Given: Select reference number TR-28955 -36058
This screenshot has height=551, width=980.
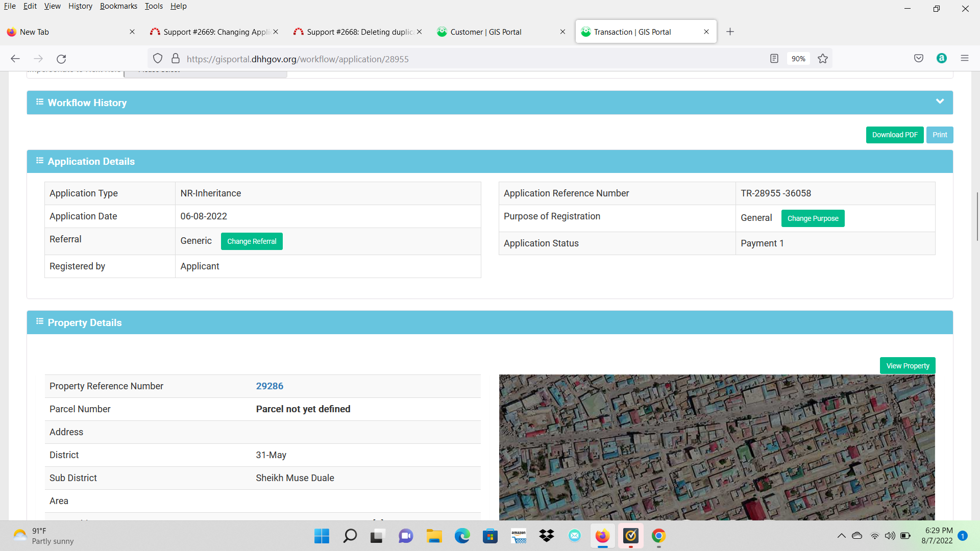Looking at the screenshot, I should (x=776, y=193).
